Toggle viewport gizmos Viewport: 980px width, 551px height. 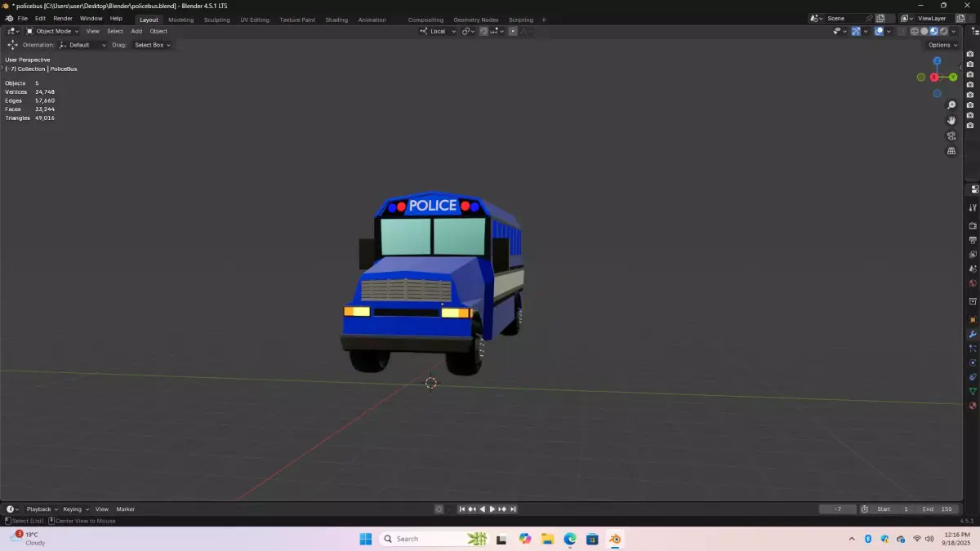click(x=856, y=31)
